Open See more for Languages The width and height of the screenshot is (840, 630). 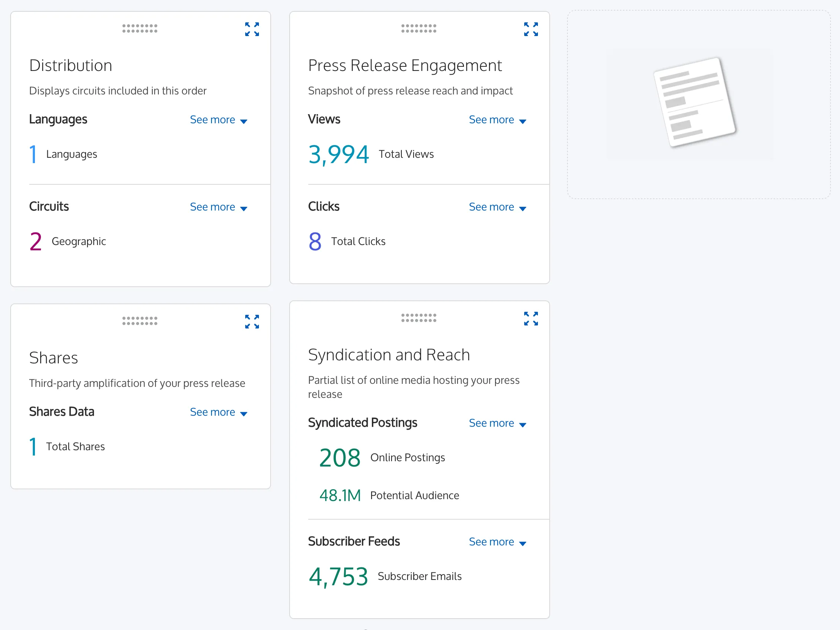(x=219, y=120)
